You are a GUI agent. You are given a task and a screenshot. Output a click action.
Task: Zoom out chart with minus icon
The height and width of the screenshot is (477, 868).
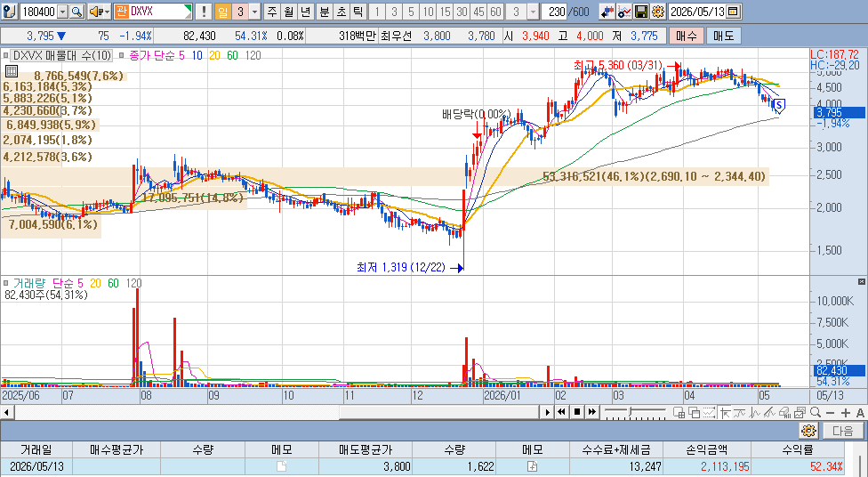pos(830,413)
